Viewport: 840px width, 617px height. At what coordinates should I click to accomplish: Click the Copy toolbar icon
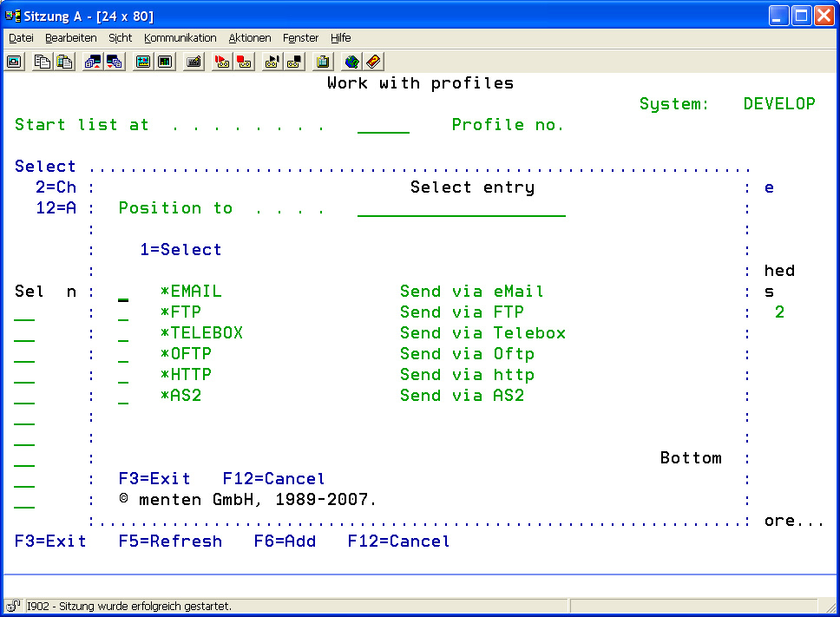tap(42, 62)
